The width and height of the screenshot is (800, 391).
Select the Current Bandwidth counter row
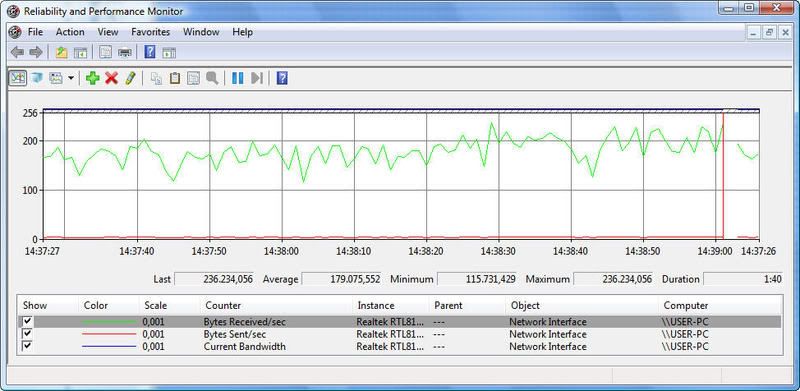tap(400, 347)
